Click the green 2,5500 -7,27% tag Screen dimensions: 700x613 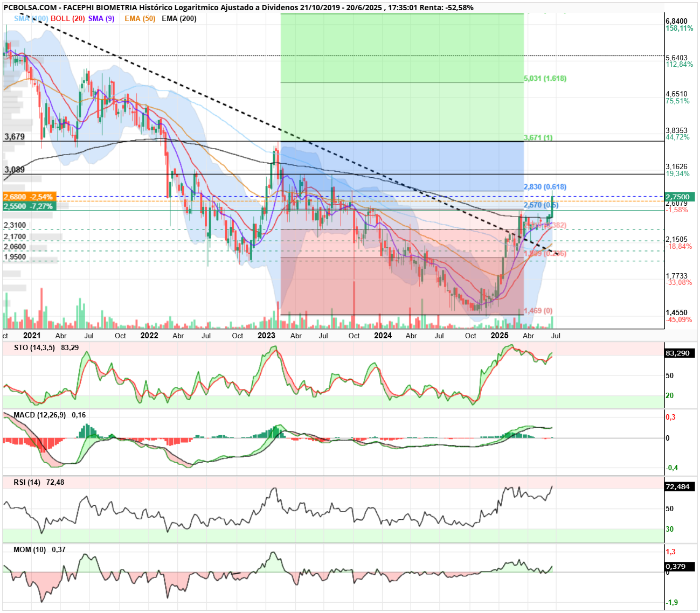(29, 206)
